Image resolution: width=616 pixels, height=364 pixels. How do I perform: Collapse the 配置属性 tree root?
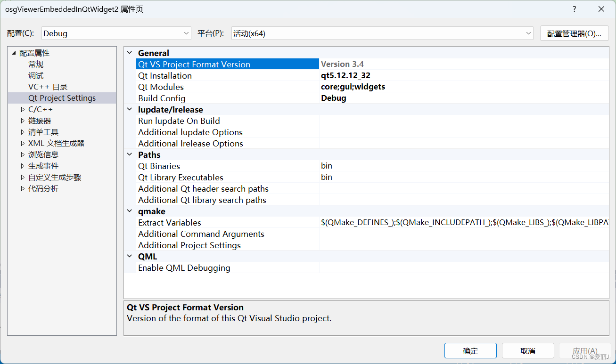(x=13, y=53)
